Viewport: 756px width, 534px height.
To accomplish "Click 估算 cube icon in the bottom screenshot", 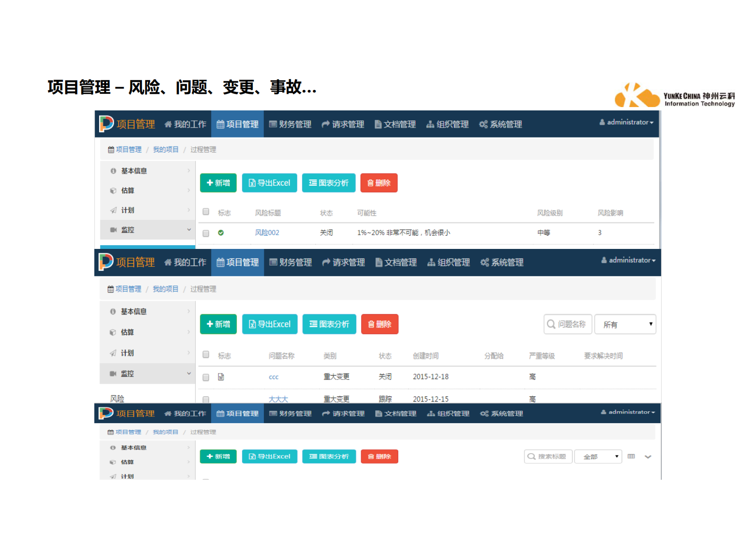I will point(113,462).
